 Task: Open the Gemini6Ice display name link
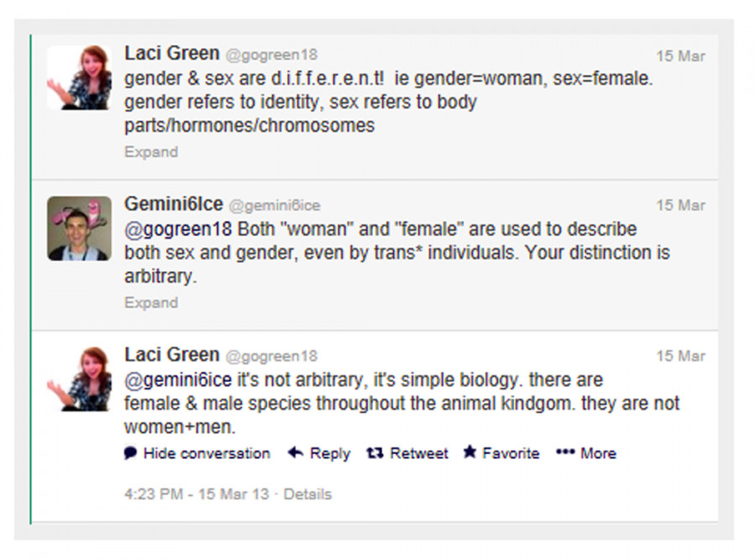(174, 204)
